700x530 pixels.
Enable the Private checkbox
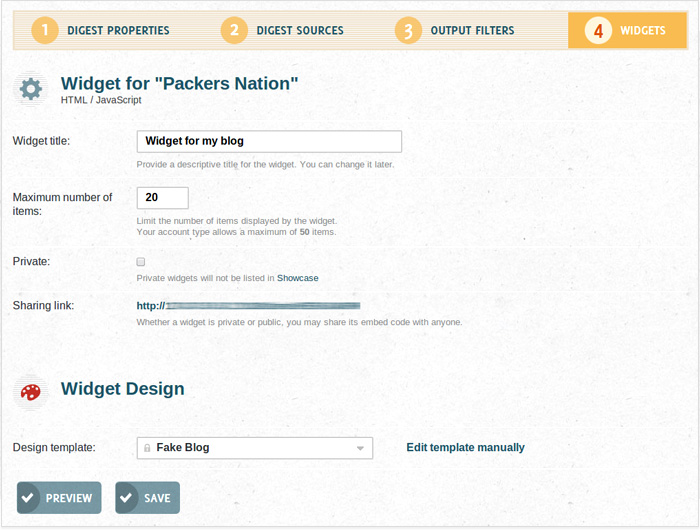point(141,261)
